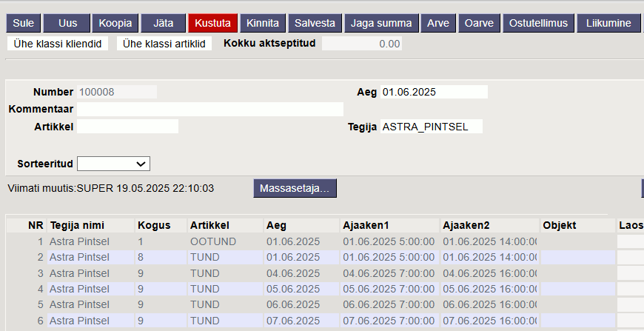644x331 pixels.
Task: Click the Koopia button
Action: [x=115, y=23]
